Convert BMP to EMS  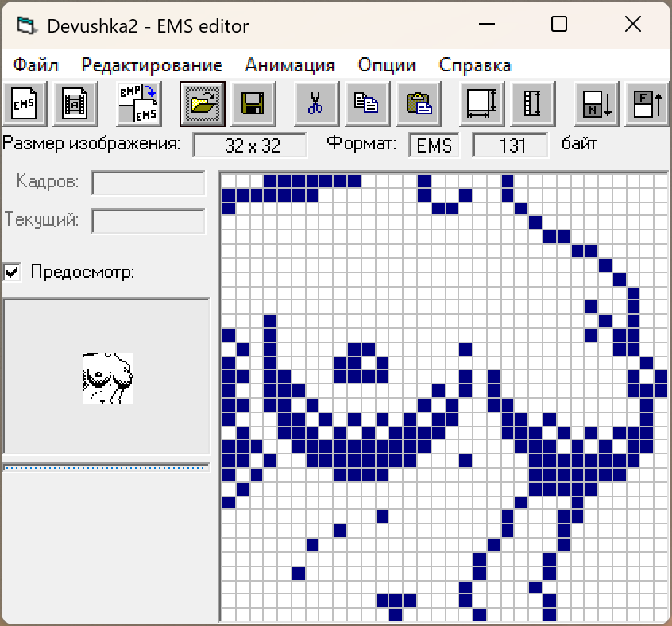point(138,104)
